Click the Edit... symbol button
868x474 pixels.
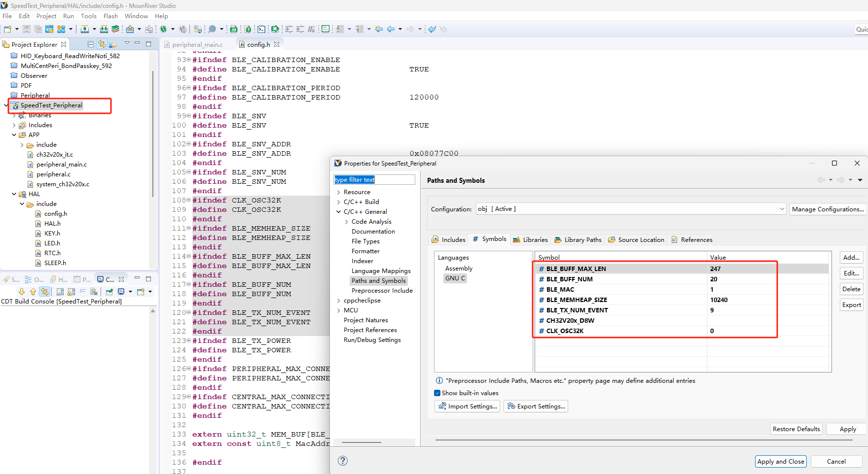pos(851,273)
